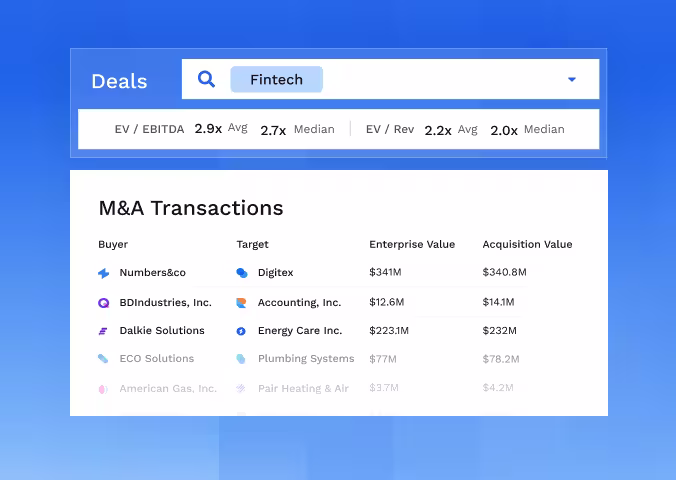Click the Dalkie Solutions logo icon
Screen dimensions: 676x480
click(103, 331)
